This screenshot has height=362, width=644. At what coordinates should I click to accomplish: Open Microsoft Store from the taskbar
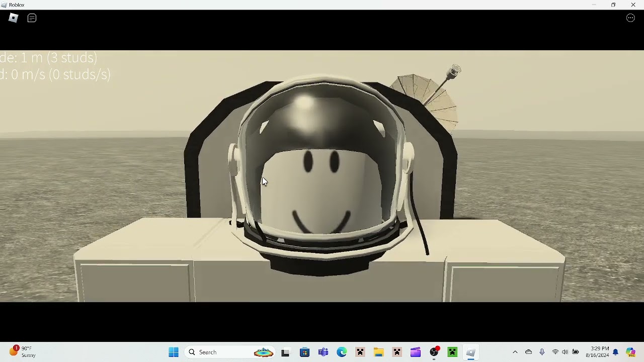304,352
